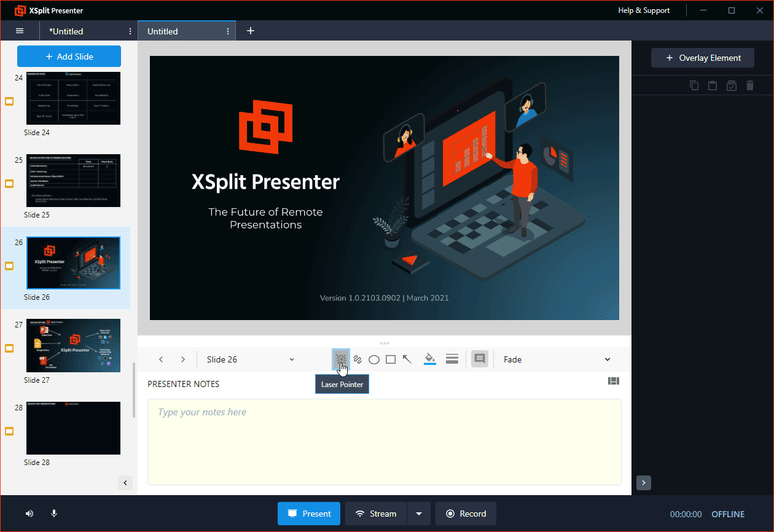Image resolution: width=774 pixels, height=532 pixels.
Task: Open the Slide 26 selector dropdown
Action: (250, 359)
